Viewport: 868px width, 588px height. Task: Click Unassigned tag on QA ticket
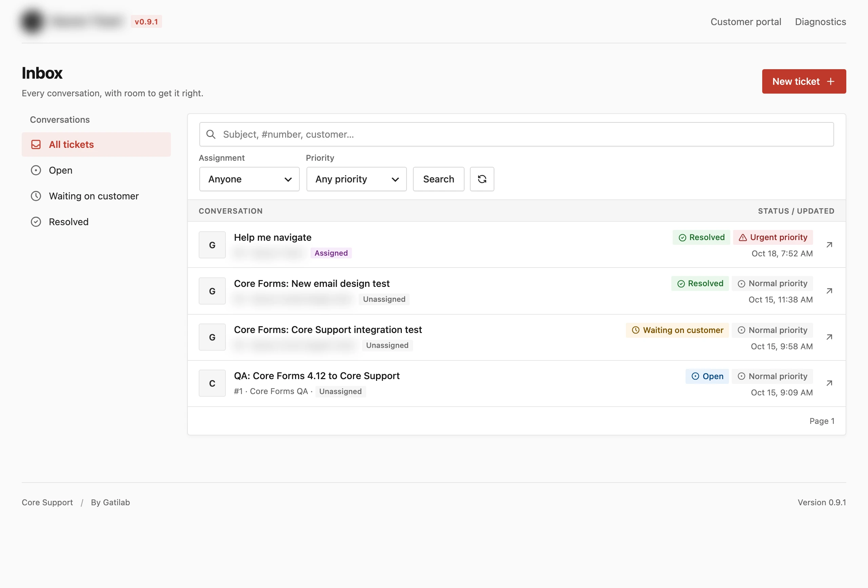coord(340,391)
